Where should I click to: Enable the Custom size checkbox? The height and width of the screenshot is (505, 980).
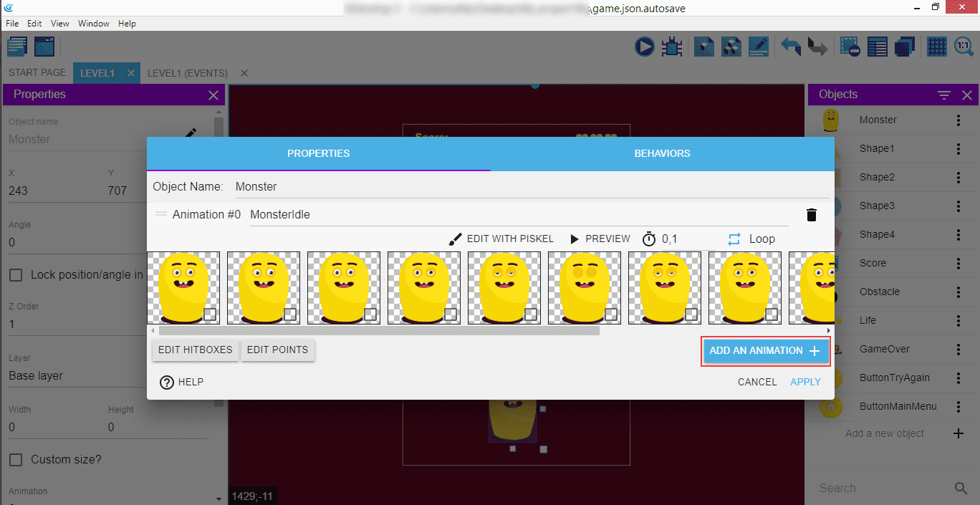pyautogui.click(x=15, y=459)
